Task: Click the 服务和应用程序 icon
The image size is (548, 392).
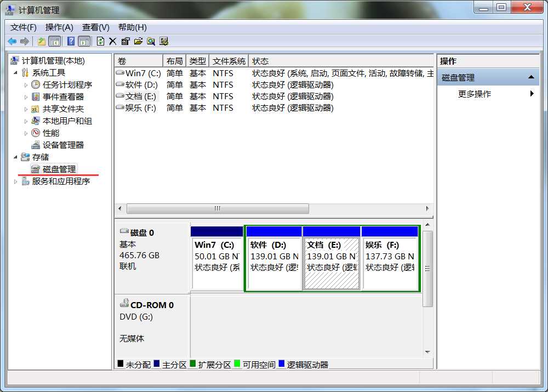Action: tap(25, 181)
